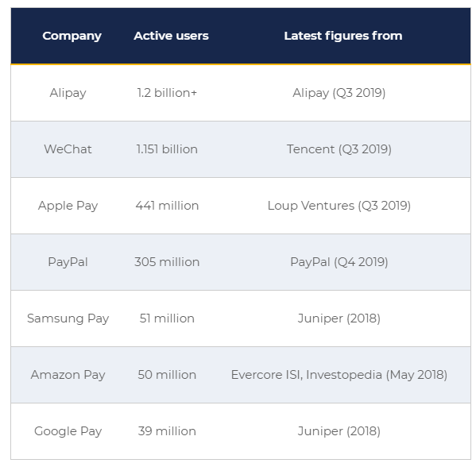Select the 1.2 billion+ cell
Image resolution: width=476 pixels, height=467 pixels.
[x=167, y=93]
